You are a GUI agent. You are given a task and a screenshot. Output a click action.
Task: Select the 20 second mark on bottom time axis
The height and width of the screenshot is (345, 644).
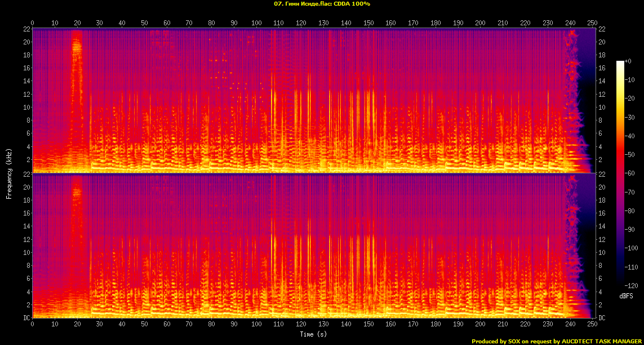[77, 325]
